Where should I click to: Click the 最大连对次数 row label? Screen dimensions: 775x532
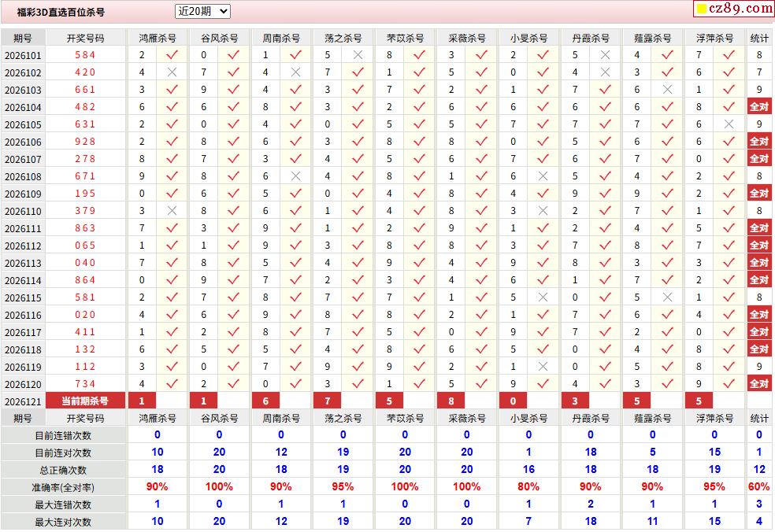[x=63, y=522]
